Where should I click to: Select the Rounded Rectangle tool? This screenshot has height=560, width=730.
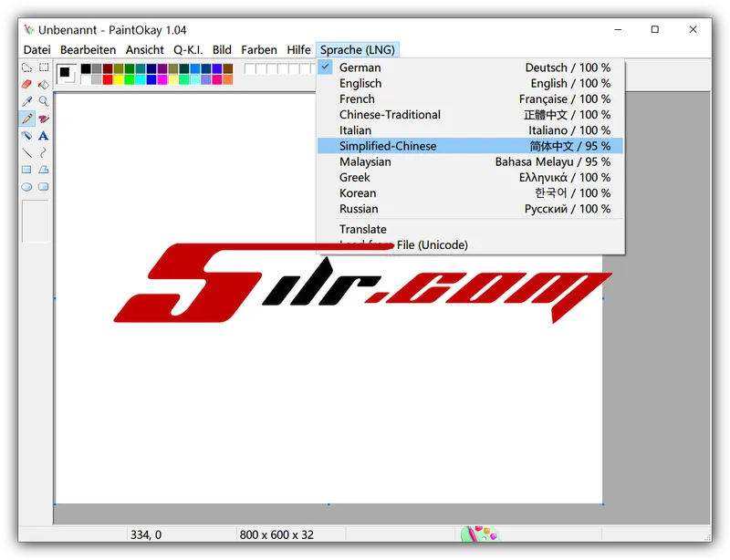pos(44,187)
